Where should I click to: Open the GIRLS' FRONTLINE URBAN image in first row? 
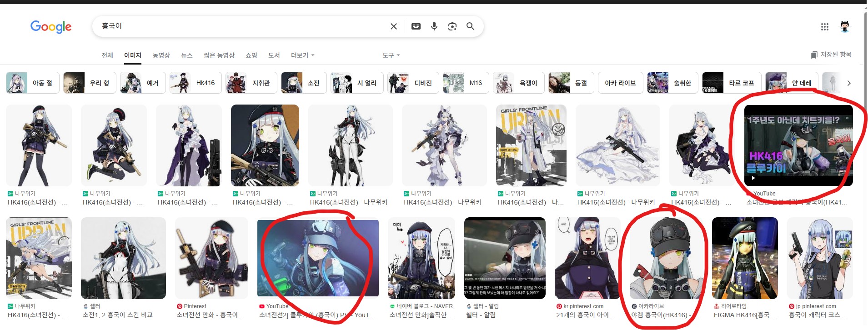(531, 145)
